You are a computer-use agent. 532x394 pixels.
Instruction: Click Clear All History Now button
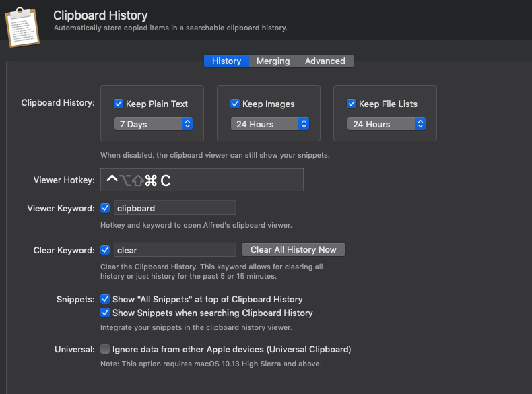(294, 249)
